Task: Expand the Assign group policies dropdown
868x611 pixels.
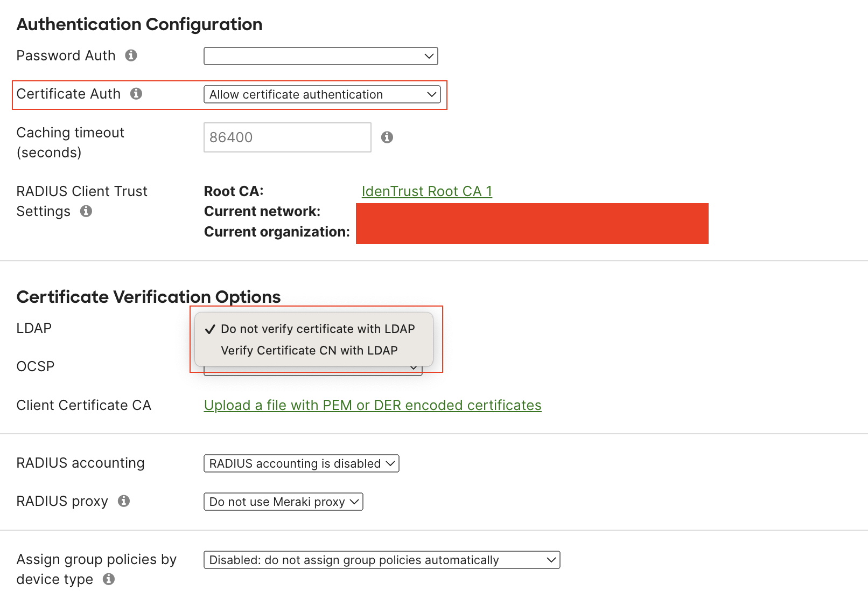Action: point(381,560)
